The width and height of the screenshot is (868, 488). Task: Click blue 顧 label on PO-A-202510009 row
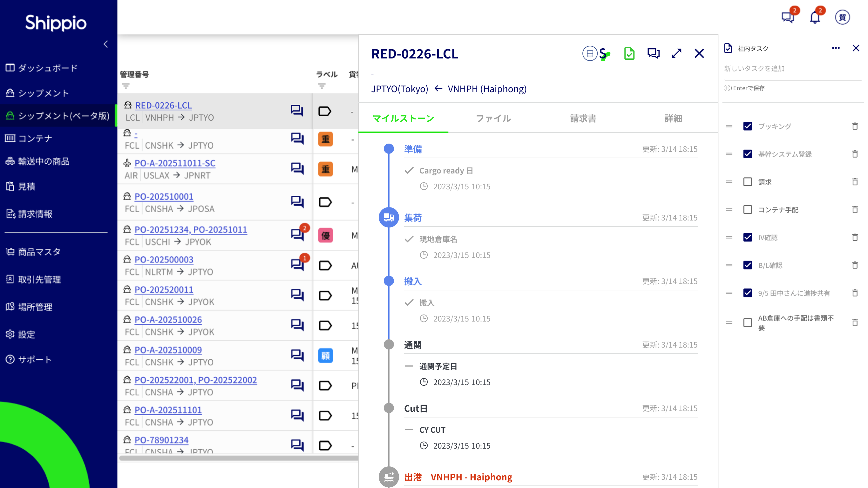pos(325,356)
